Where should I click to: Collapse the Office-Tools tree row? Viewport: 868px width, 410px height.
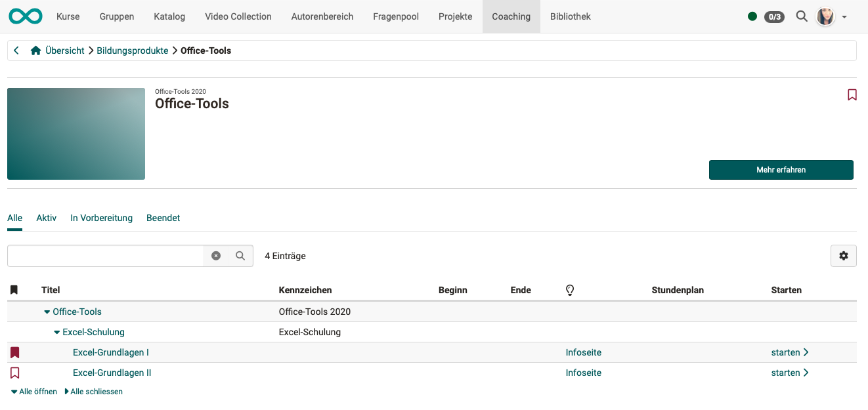(47, 312)
